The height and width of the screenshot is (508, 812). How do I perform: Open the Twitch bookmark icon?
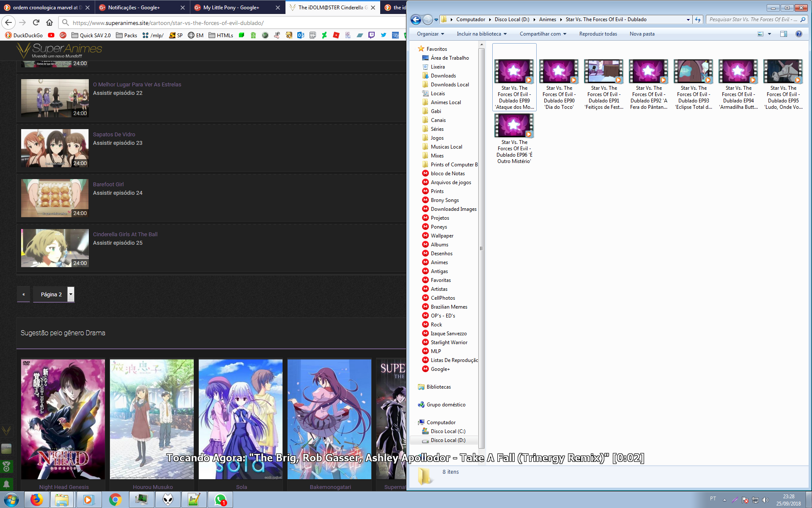[x=371, y=35]
